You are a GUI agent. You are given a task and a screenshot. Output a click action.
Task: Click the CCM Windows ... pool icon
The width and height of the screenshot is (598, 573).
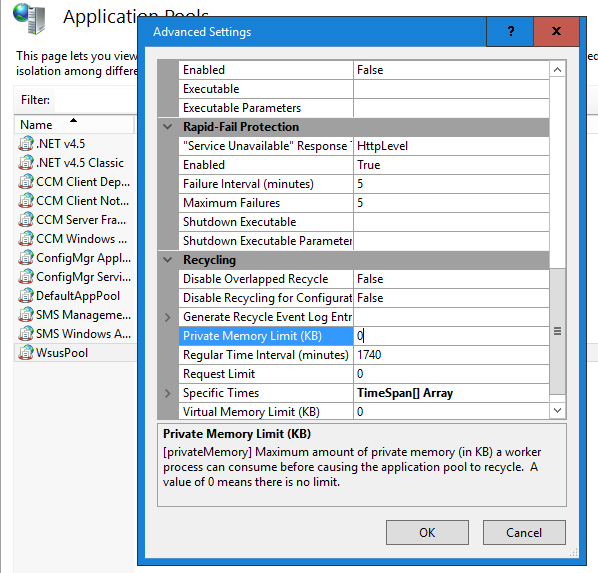tap(26, 239)
